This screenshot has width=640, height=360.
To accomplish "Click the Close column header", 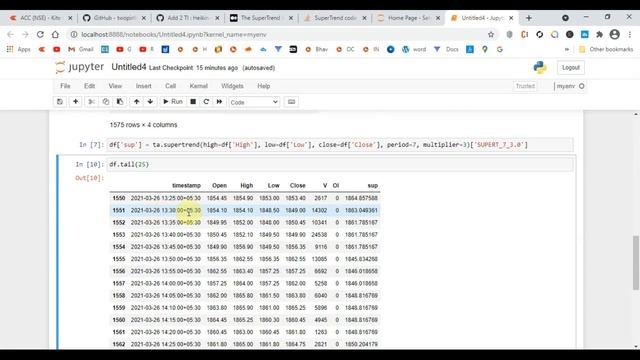I will coord(298,185).
